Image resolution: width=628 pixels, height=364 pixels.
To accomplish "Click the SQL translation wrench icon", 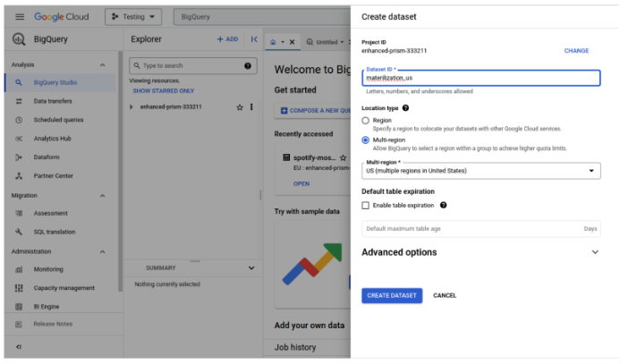I will pos(19,232).
